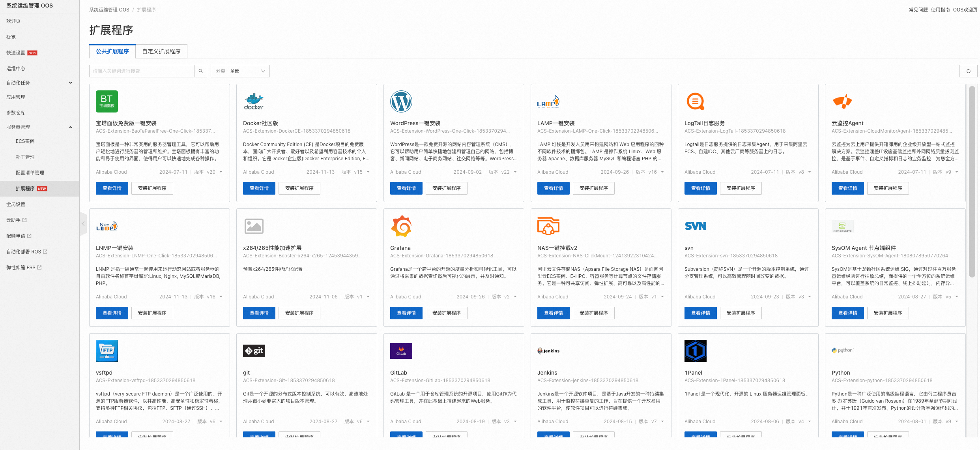
Task: Click 安装扩展程序 on the Grafana card
Action: [446, 313]
